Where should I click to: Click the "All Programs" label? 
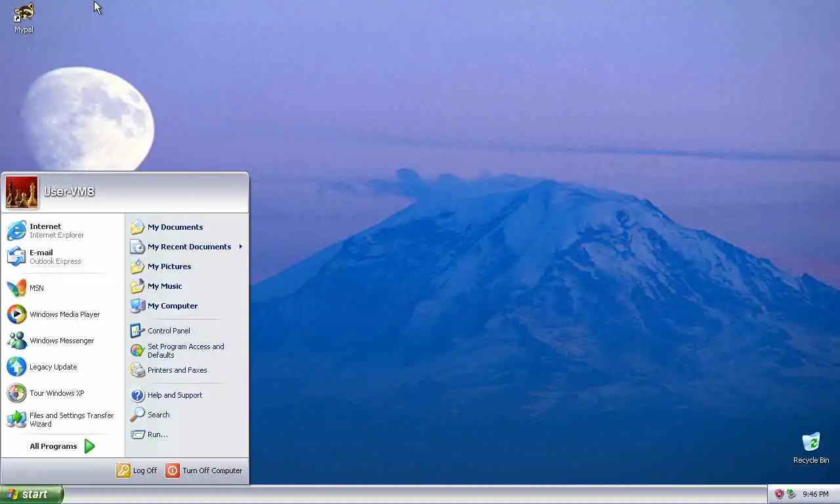pyautogui.click(x=53, y=446)
